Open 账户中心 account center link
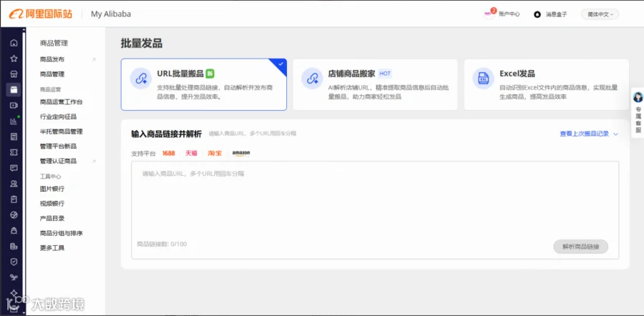 point(509,14)
